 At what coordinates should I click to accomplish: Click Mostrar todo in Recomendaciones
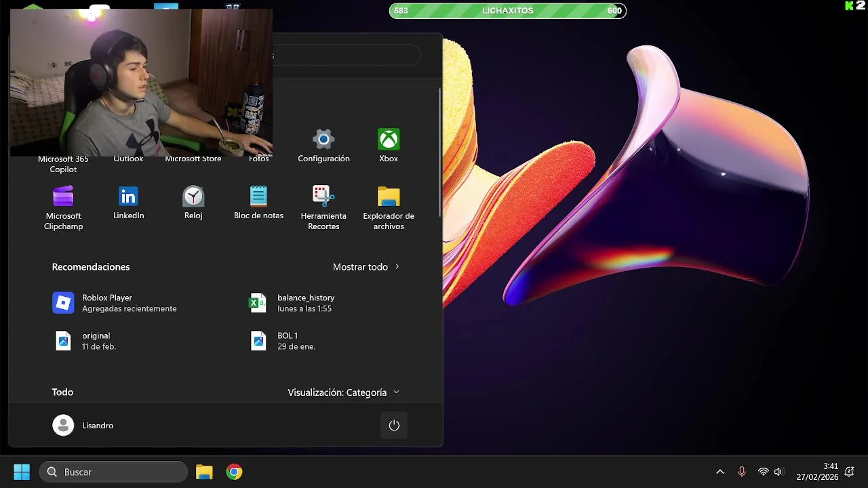click(x=366, y=267)
